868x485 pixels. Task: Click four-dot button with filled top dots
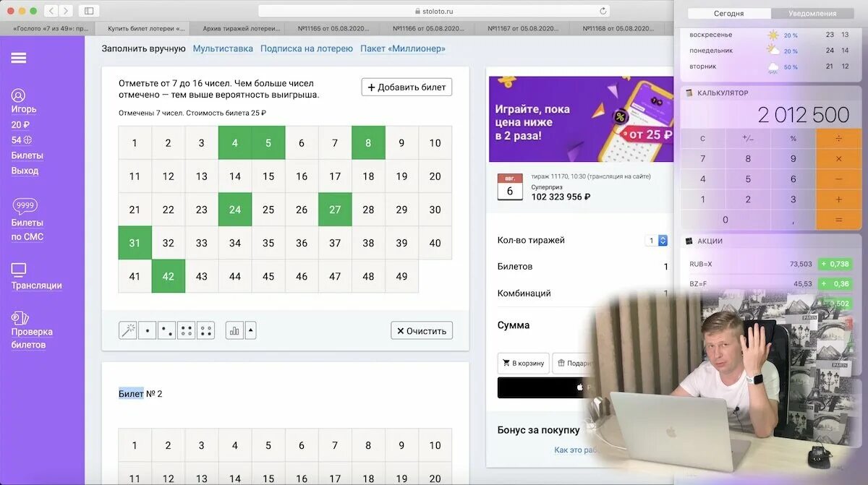[186, 330]
